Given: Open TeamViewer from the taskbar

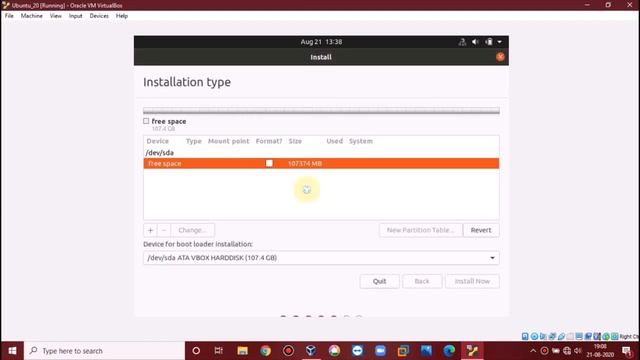Looking at the screenshot, I should click(x=358, y=351).
